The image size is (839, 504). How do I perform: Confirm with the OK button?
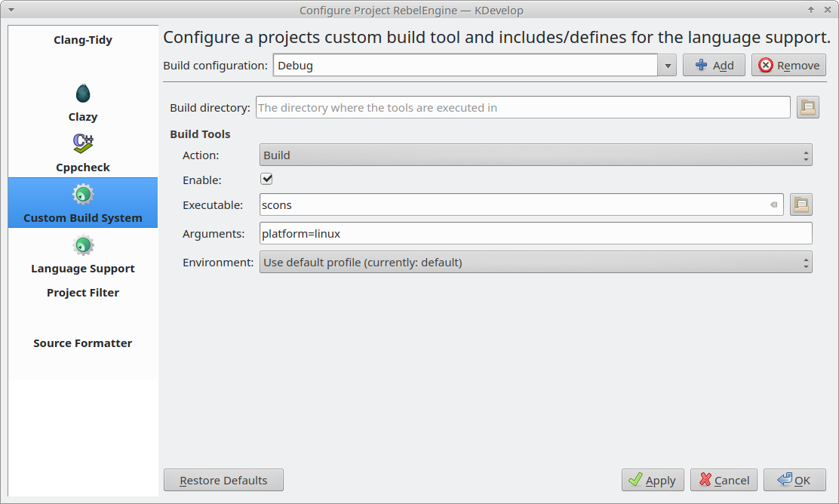(x=794, y=480)
